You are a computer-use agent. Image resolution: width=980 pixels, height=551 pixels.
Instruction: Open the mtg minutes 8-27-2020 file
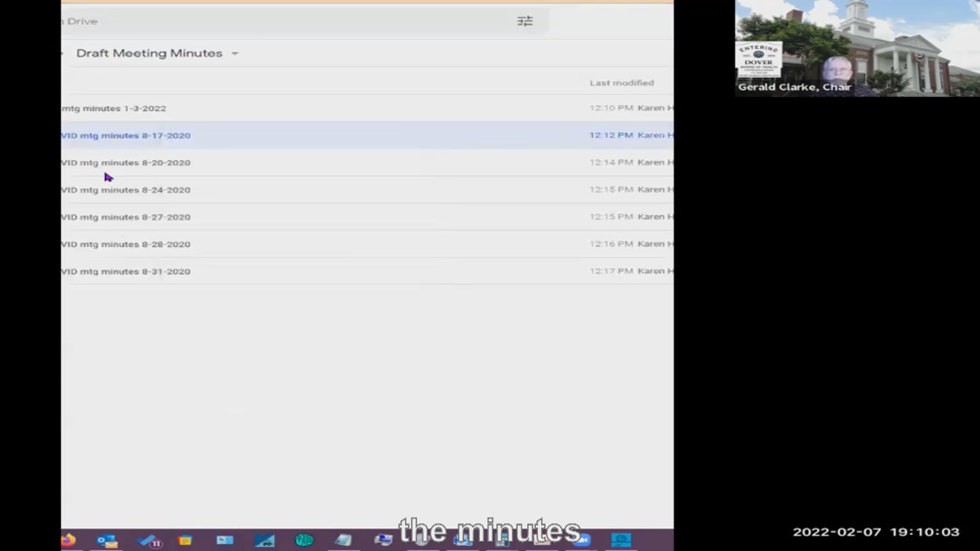(126, 217)
